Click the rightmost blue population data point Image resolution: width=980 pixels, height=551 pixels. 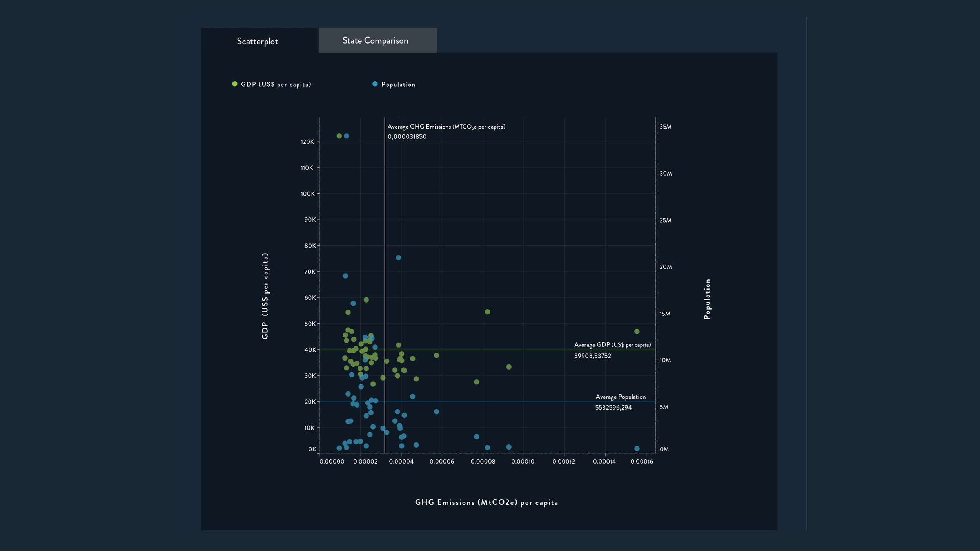tap(637, 449)
